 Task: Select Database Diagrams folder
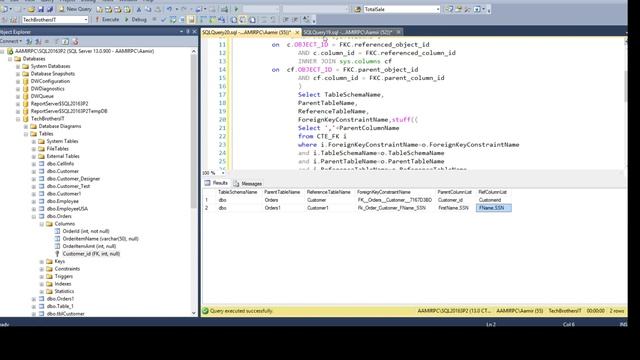[60, 126]
